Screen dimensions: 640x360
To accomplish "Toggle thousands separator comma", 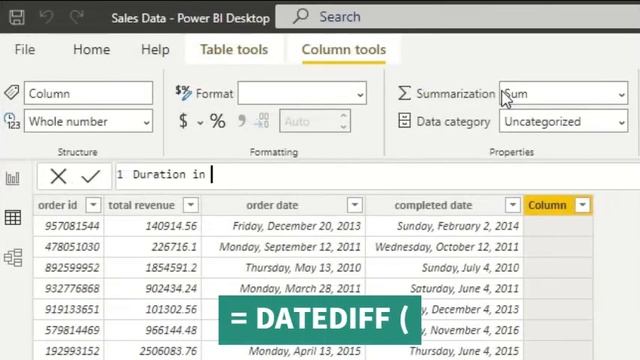I will point(242,121).
